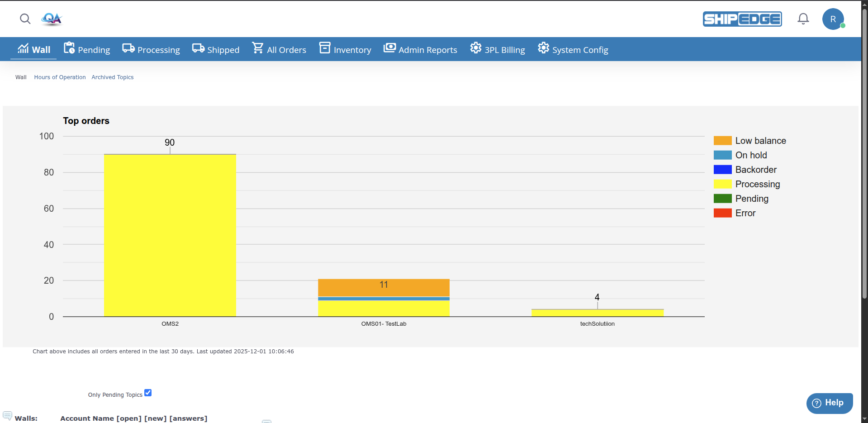
Task: Click the Help button
Action: tap(829, 403)
